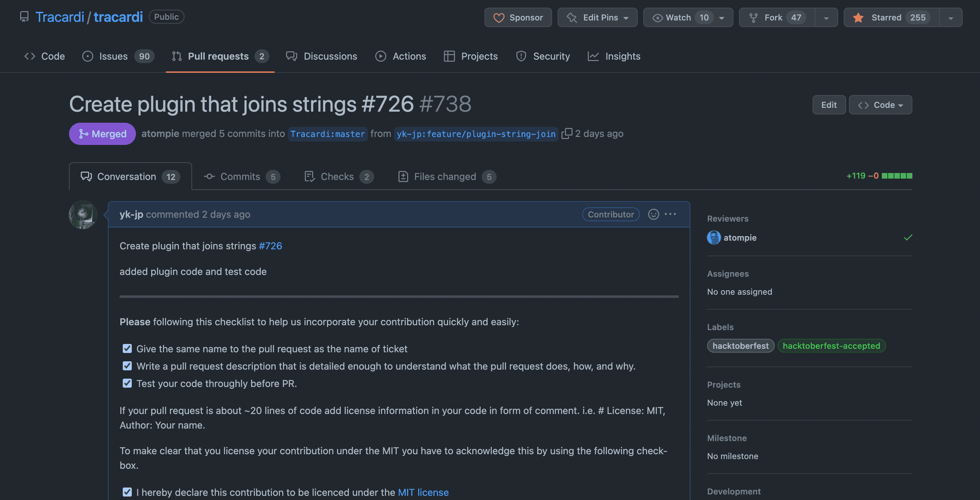This screenshot has width=980, height=500.
Task: Click the Edit title button
Action: tap(829, 105)
